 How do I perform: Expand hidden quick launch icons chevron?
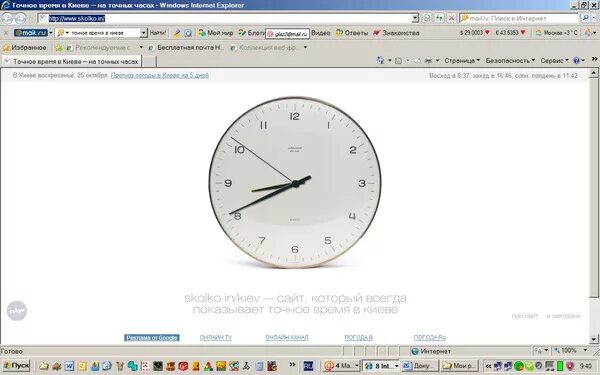(292, 365)
